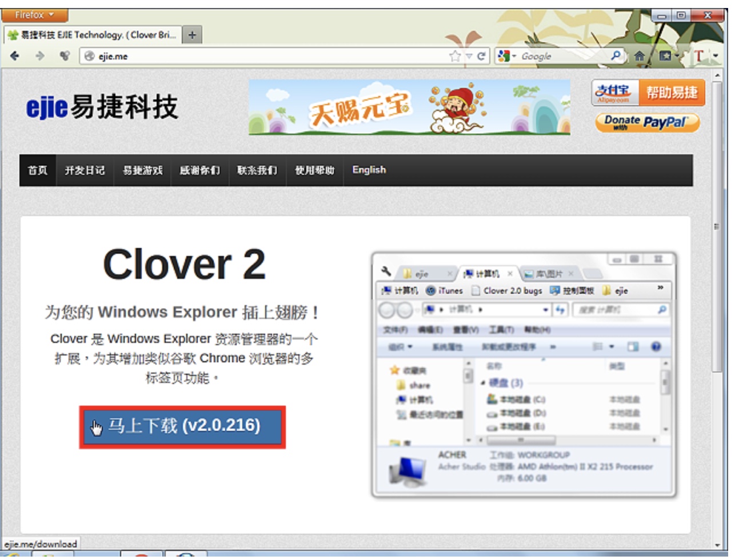Open the 使用帮助 navigation item
The image size is (735, 560).
[x=314, y=170]
